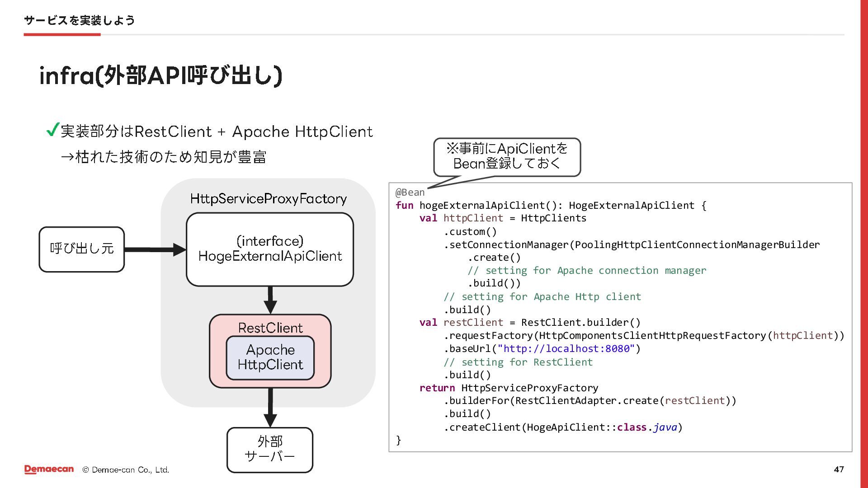Click page number 47
This screenshot has width=868, height=488.
point(839,469)
